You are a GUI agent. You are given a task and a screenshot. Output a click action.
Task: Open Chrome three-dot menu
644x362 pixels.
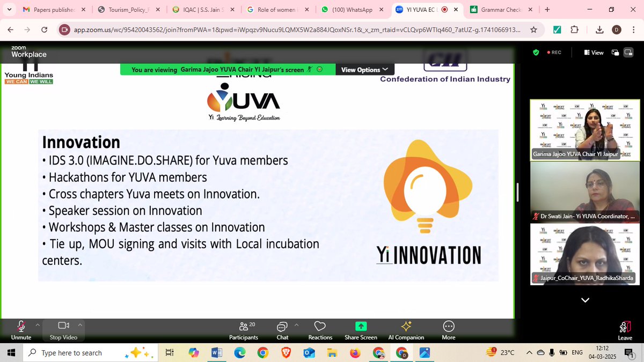633,30
